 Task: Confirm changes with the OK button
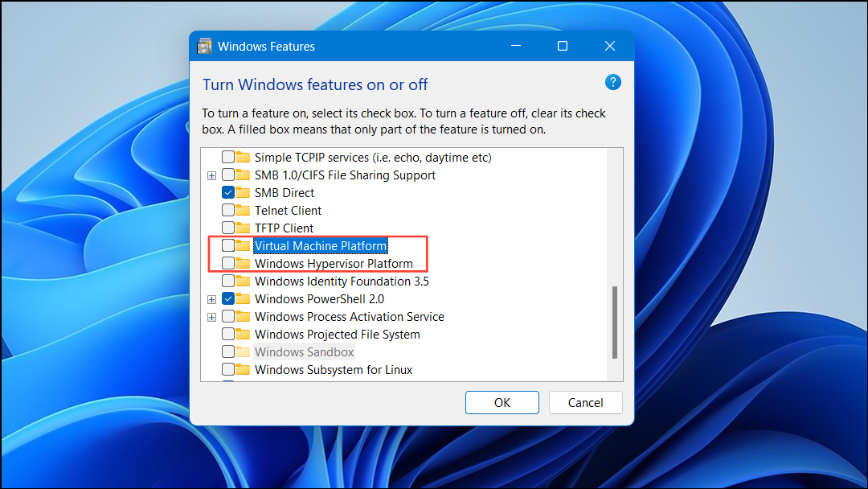click(x=502, y=402)
